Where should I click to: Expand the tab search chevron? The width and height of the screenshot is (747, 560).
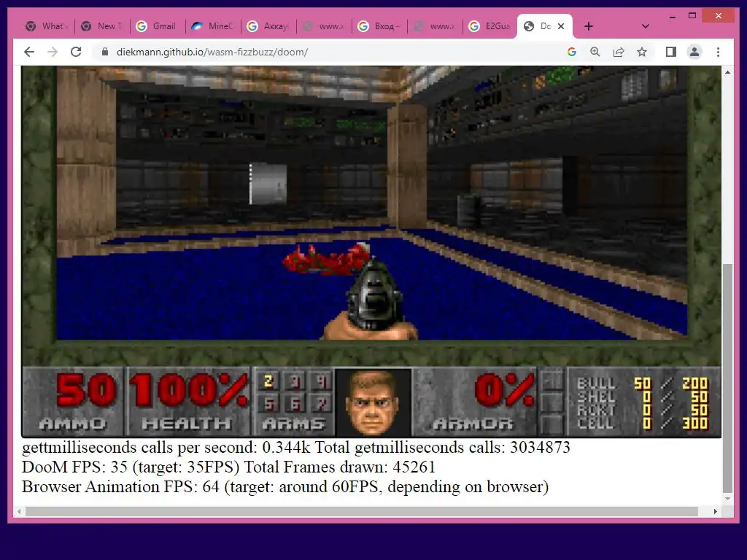click(x=645, y=26)
